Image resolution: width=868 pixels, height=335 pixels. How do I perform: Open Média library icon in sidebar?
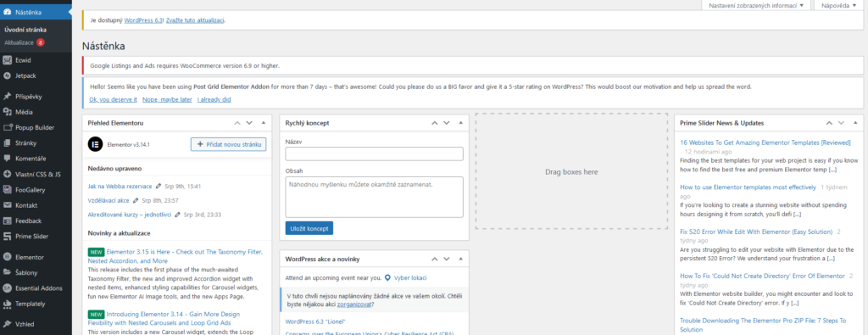(x=7, y=112)
